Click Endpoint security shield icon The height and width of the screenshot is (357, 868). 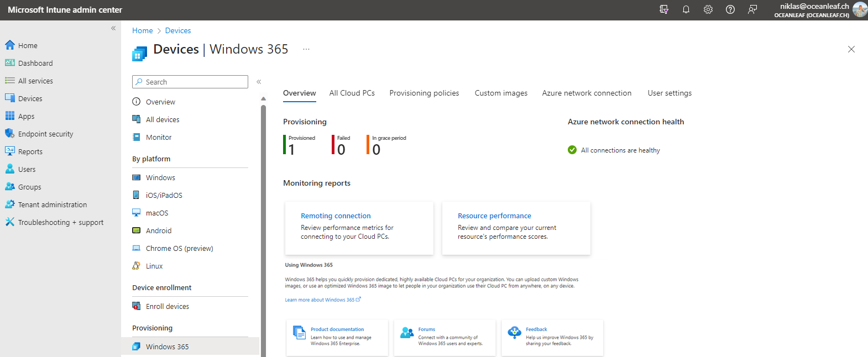[x=10, y=134]
